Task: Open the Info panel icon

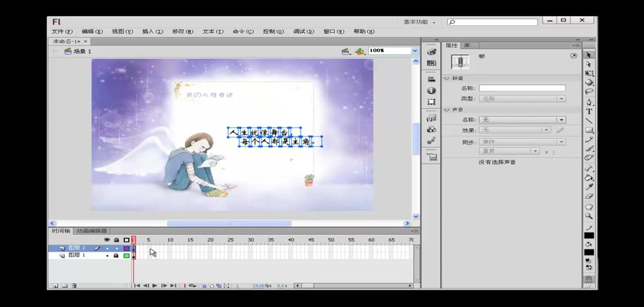Action: pos(431,91)
